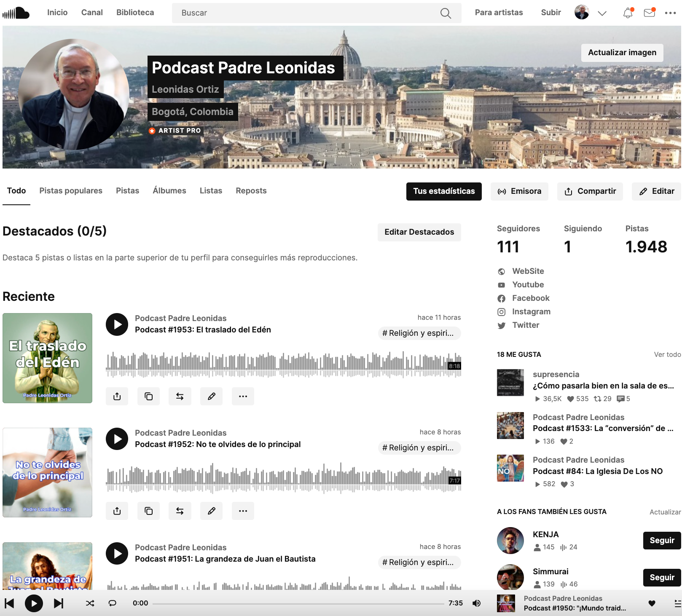Open the top navigation more options menu
Screen dimensions: 682x616
[x=670, y=13]
